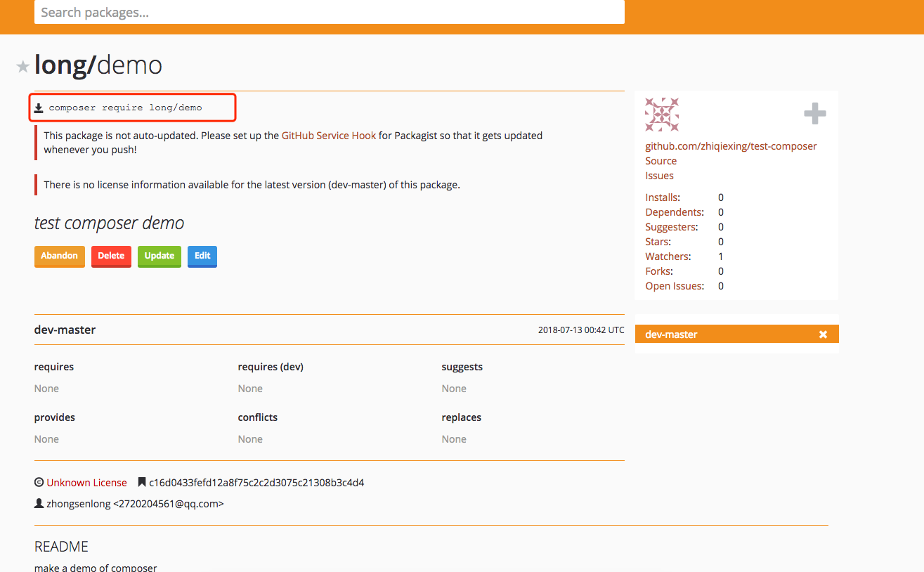The width and height of the screenshot is (924, 572).
Task: Click author zhongsenlong email text
Action: click(135, 504)
